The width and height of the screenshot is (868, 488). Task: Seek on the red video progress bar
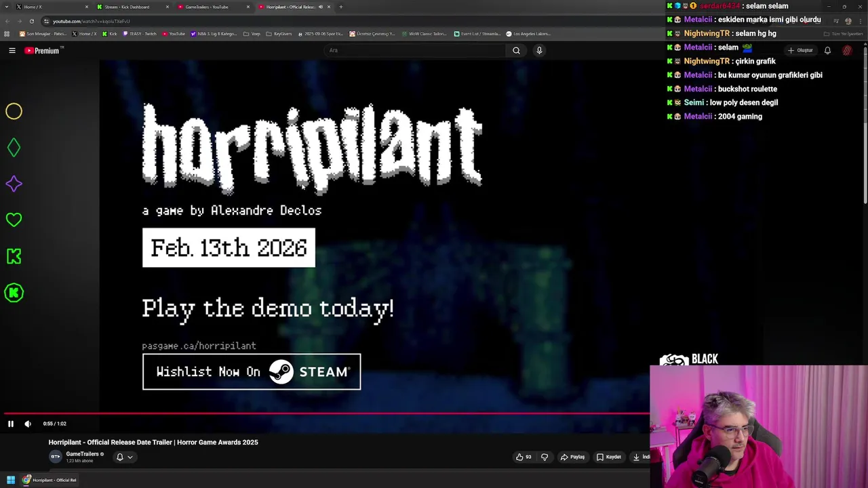325,413
